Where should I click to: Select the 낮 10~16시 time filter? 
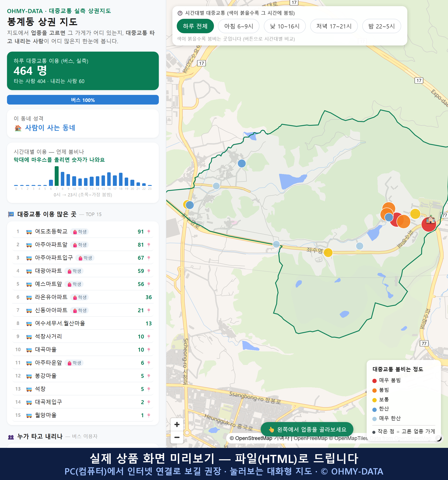click(x=285, y=26)
